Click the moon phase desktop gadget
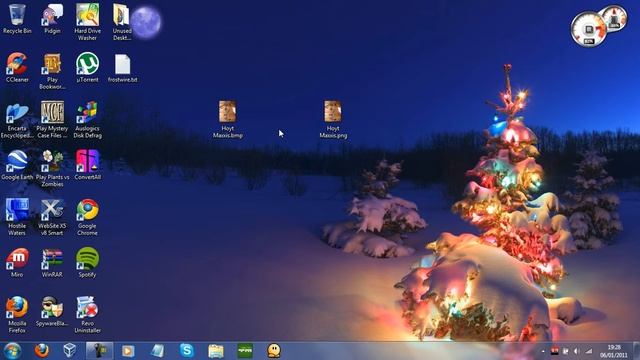The image size is (640, 360). [x=146, y=22]
